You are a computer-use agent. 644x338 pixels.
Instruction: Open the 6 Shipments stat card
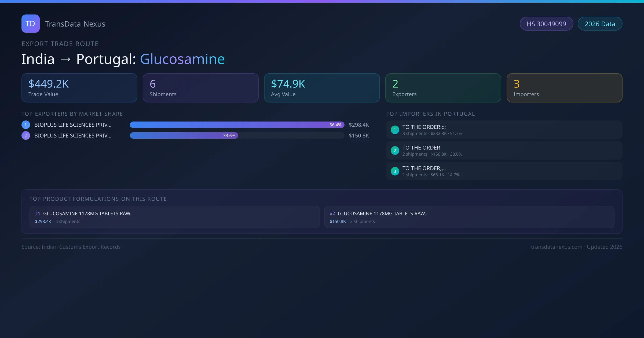pos(200,88)
